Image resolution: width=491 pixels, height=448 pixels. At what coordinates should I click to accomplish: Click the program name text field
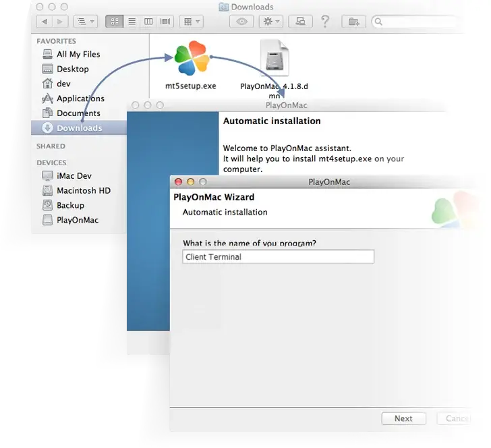pos(278,257)
